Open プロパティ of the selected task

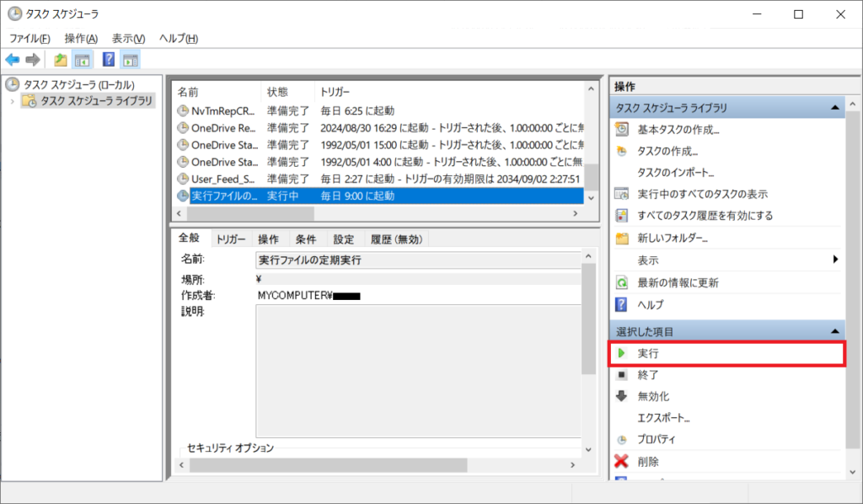[657, 439]
